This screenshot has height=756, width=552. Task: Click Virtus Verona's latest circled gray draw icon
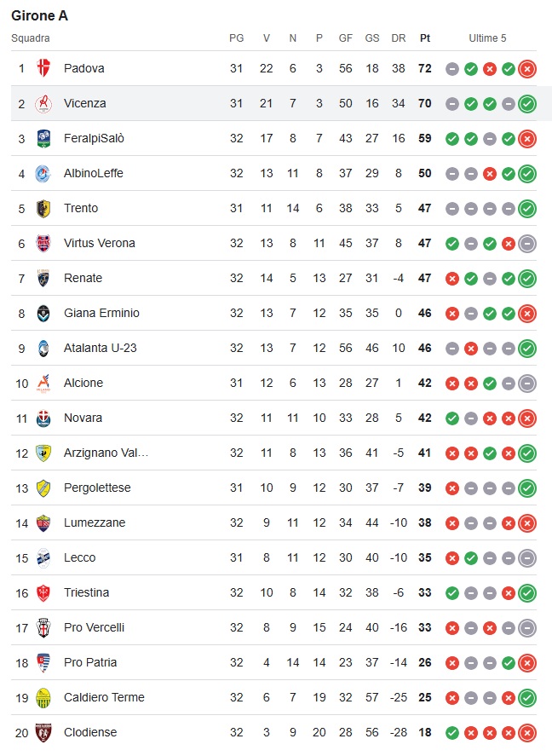click(x=527, y=244)
